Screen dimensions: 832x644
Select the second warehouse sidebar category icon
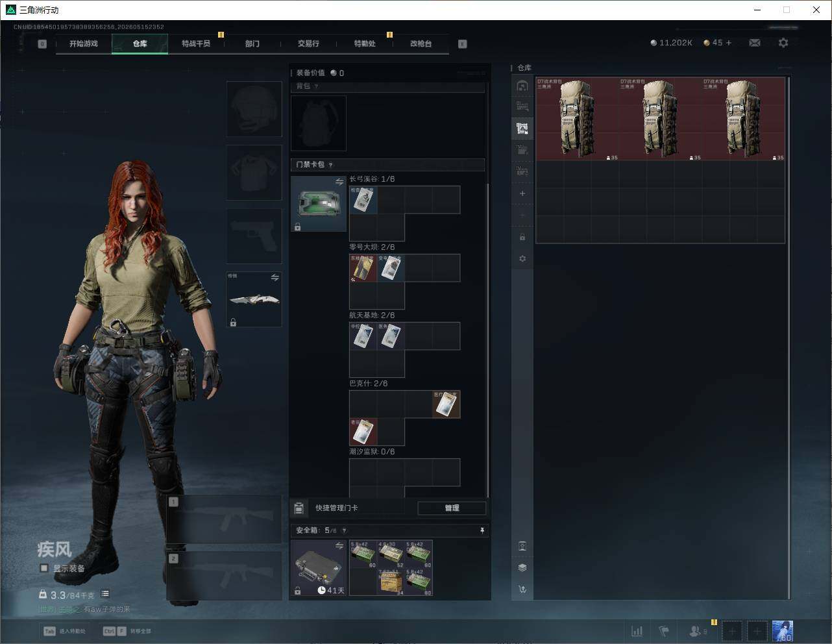tap(522, 106)
